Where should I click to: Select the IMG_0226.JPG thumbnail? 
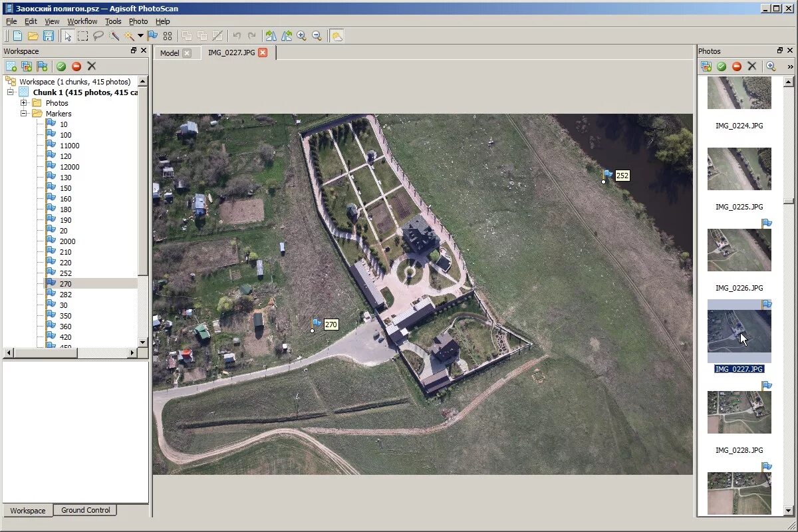(x=739, y=250)
